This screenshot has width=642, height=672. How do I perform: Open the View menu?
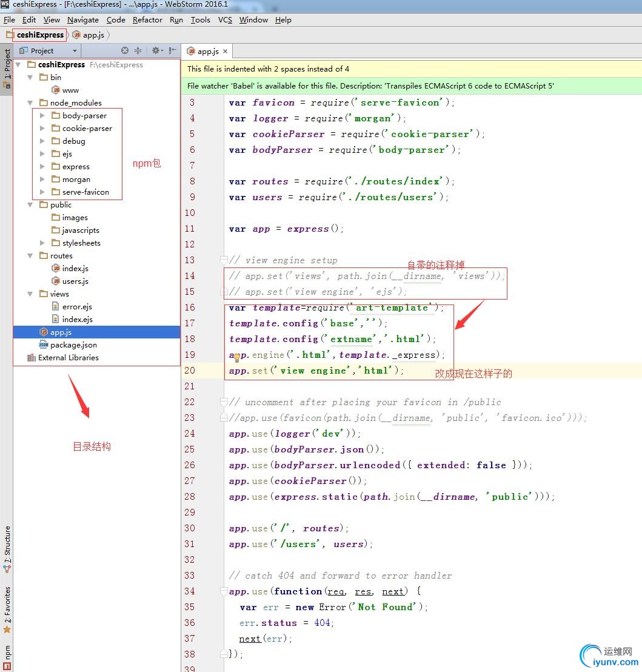point(52,20)
